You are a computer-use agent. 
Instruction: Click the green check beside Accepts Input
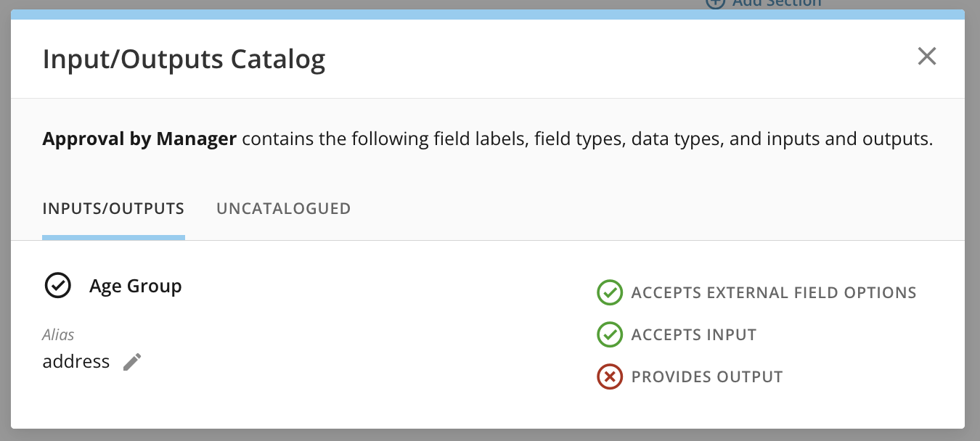point(610,334)
